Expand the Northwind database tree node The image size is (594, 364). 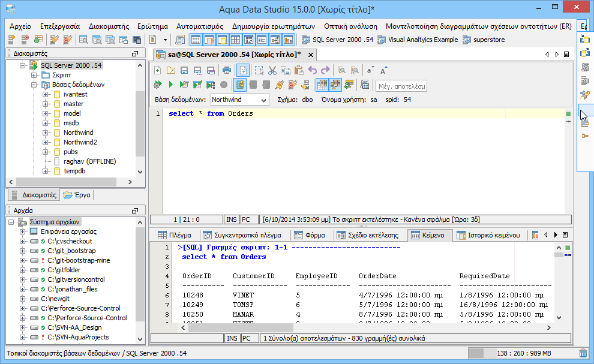coord(46,133)
